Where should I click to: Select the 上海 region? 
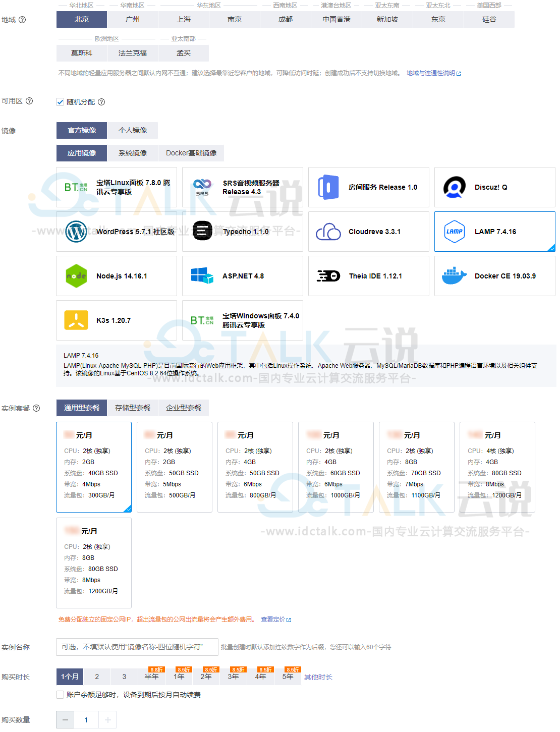(184, 19)
